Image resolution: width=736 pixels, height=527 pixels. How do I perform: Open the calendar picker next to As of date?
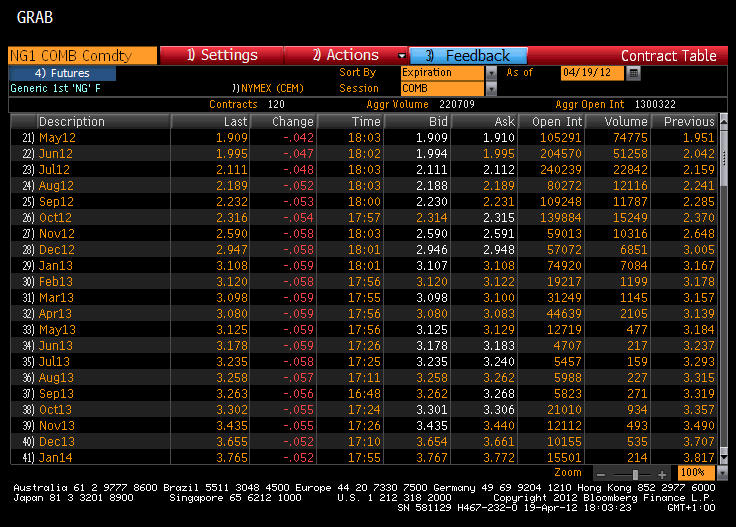(x=633, y=73)
